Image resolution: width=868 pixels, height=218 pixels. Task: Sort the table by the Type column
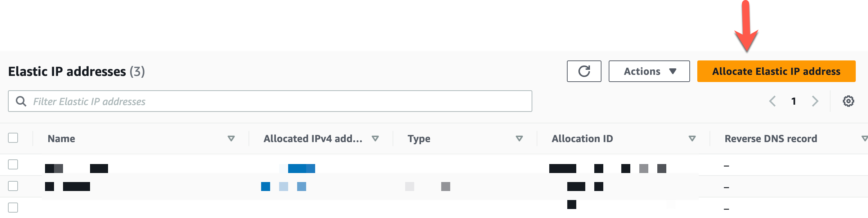[x=419, y=138]
